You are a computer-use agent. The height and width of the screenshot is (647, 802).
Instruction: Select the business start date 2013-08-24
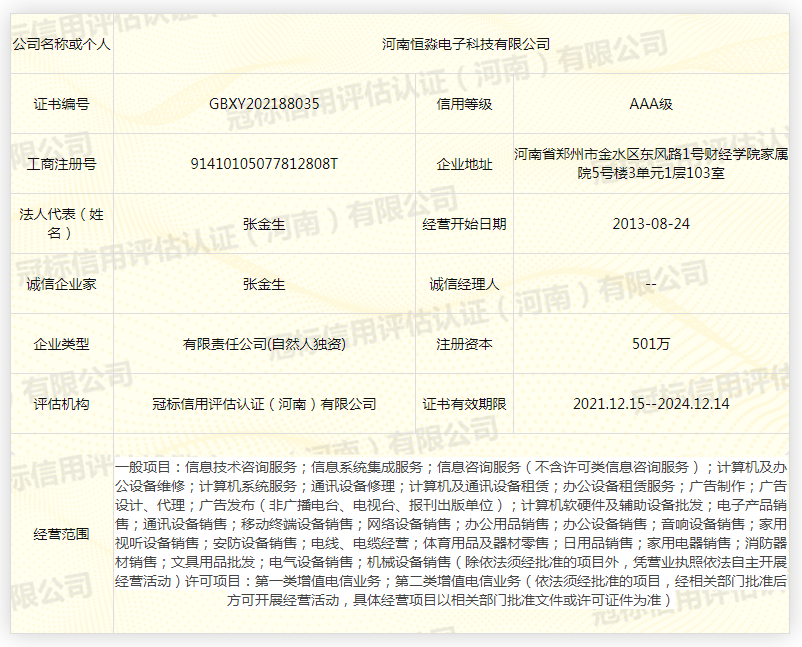(651, 224)
